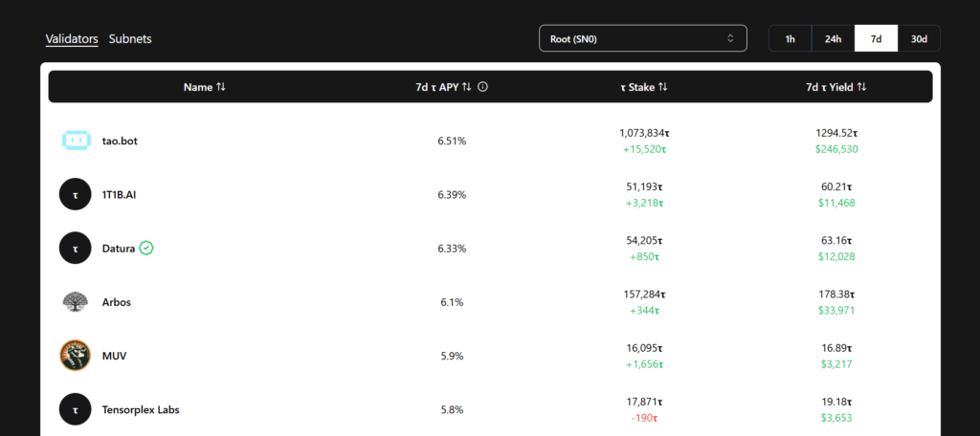The height and width of the screenshot is (436, 980).
Task: Click the 17,871τ stake amount
Action: pyautogui.click(x=644, y=401)
